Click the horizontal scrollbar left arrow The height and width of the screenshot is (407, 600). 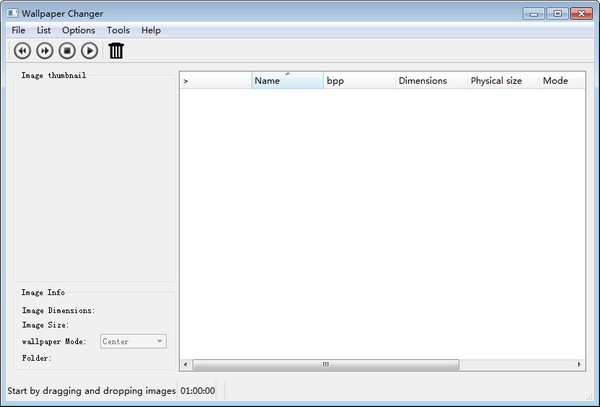point(186,365)
